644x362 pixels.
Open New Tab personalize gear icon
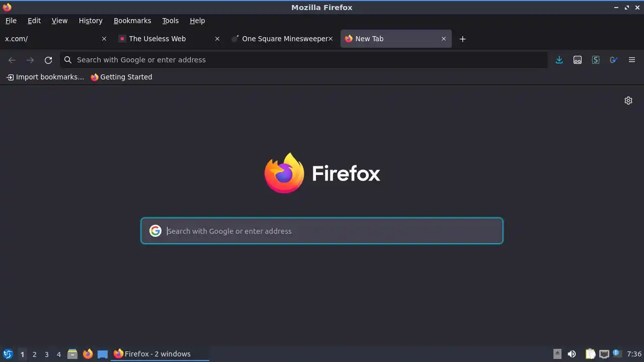pyautogui.click(x=628, y=101)
